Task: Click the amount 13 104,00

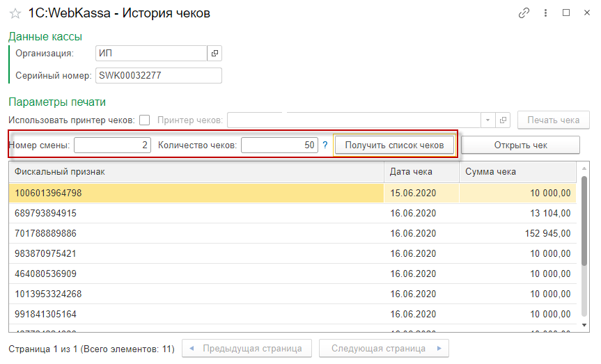Action: tap(550, 214)
